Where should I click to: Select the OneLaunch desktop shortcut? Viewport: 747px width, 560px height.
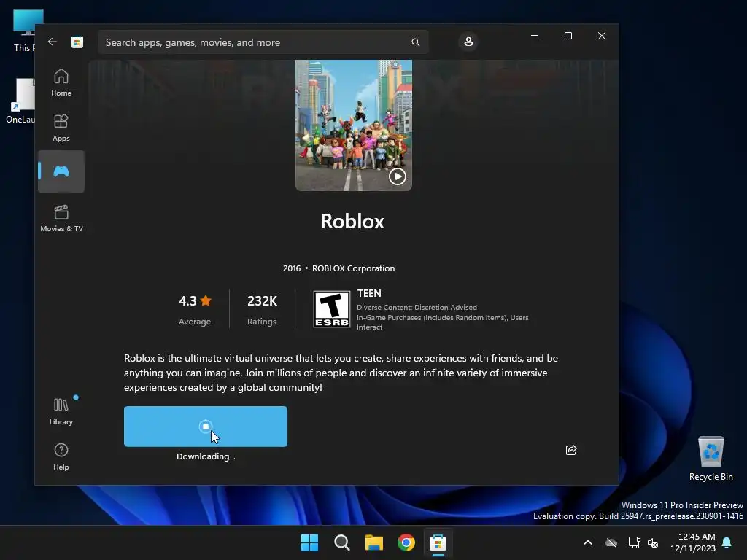[21, 101]
